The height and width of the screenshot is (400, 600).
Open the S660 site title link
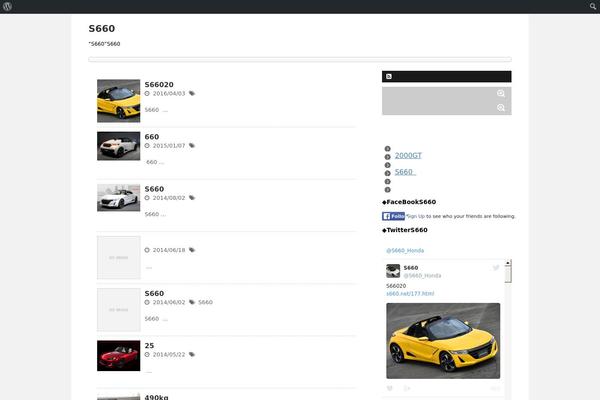tap(102, 29)
